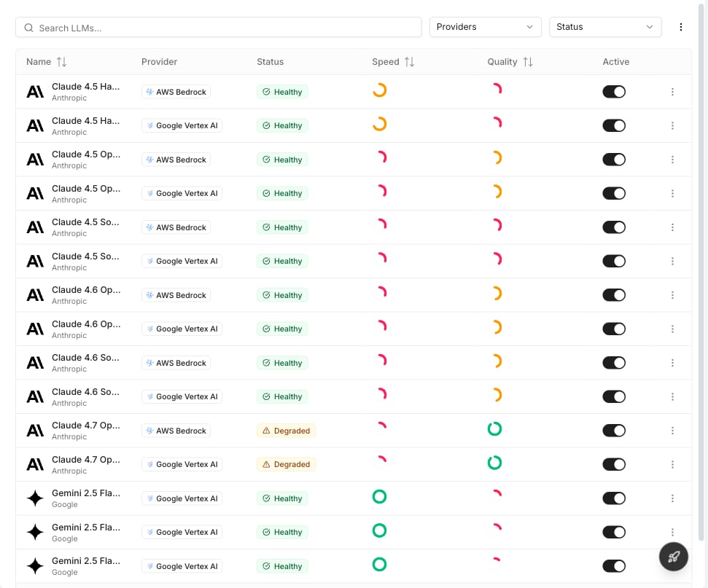Open row actions for first Gemini 2.5 row
Screen dimensions: 708x588
tap(672, 498)
